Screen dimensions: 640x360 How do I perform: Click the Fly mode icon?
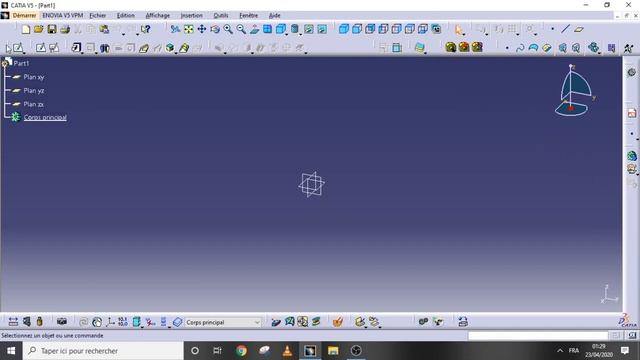click(176, 29)
